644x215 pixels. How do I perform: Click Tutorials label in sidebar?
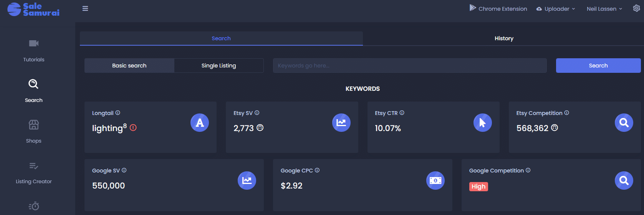[x=34, y=59]
